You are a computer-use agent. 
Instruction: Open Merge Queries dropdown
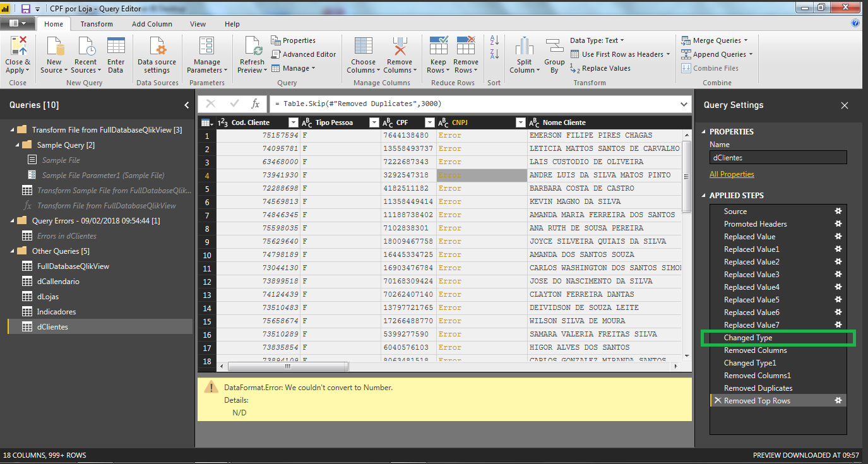(715, 40)
